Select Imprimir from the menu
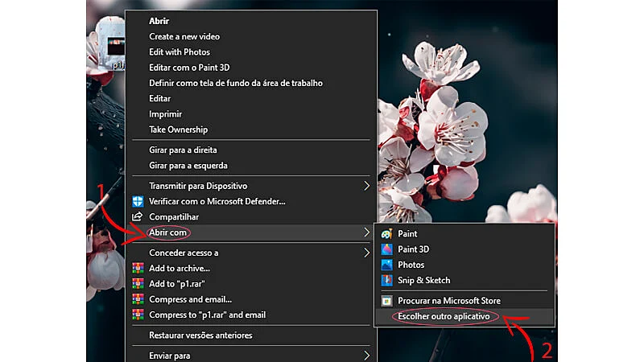The image size is (644, 362). point(165,114)
